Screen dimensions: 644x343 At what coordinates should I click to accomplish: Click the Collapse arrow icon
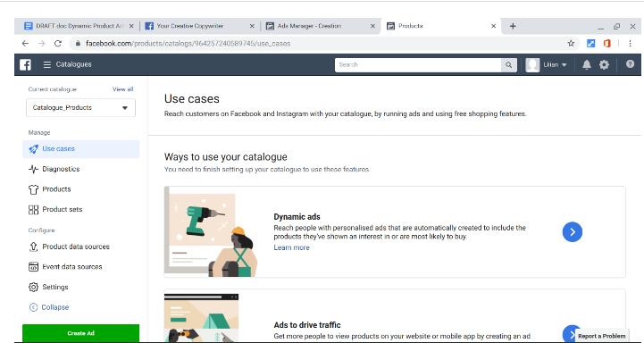33,307
